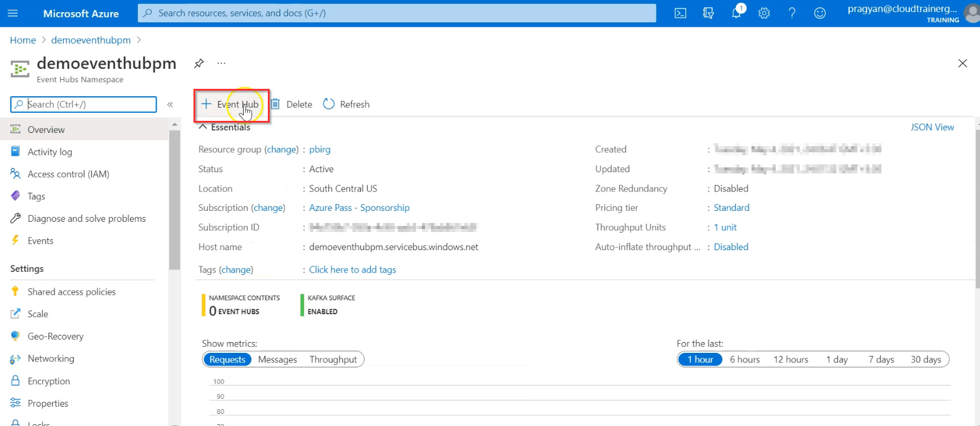Set time range to 6 hours
The image size is (980, 426).
click(x=745, y=360)
